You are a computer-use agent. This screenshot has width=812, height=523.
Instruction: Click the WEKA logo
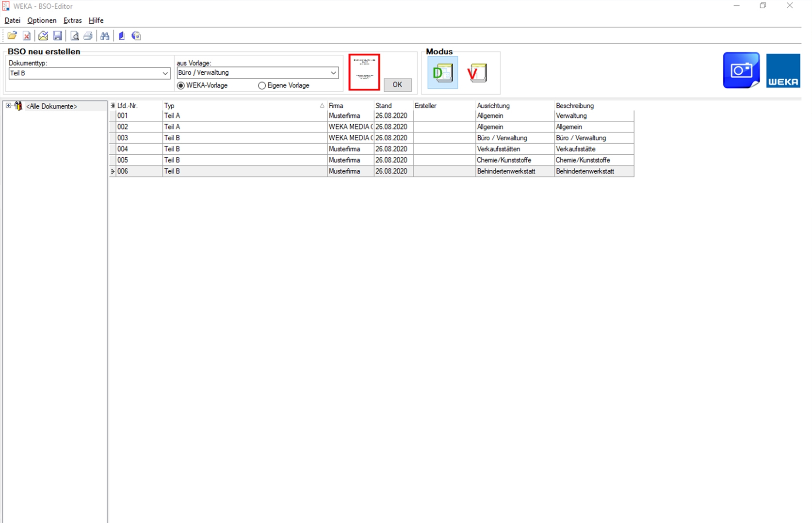click(783, 71)
